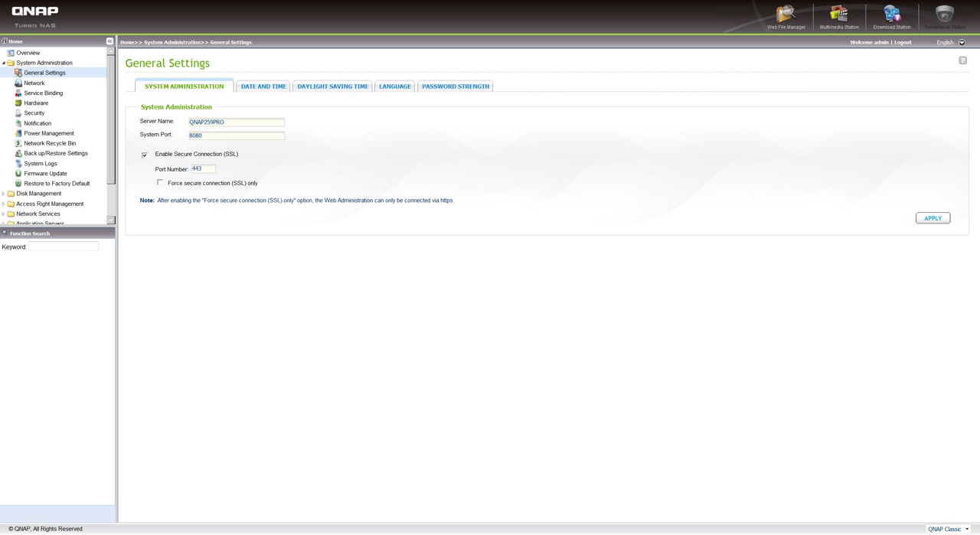
Task: Switch to the System Administration tab
Action: point(185,86)
